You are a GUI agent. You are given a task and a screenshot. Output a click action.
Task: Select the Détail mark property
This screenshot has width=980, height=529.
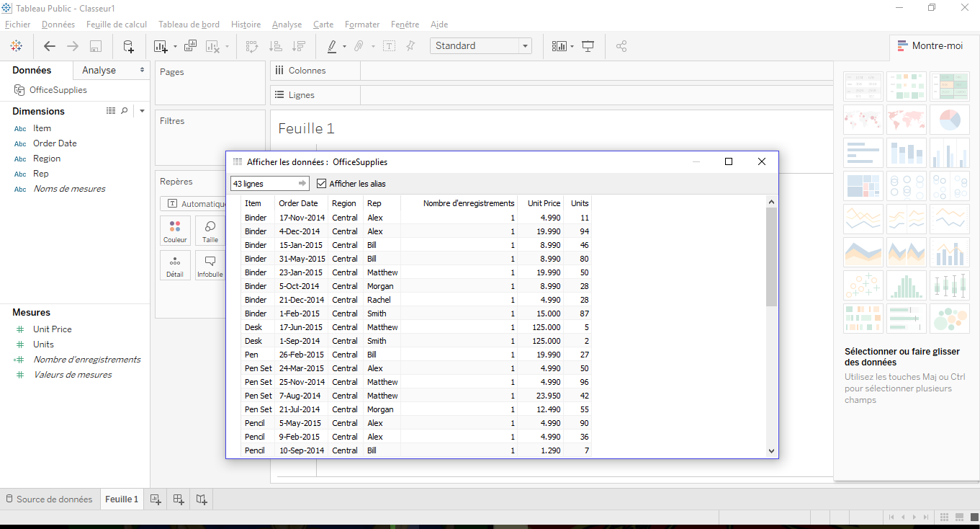coord(175,264)
